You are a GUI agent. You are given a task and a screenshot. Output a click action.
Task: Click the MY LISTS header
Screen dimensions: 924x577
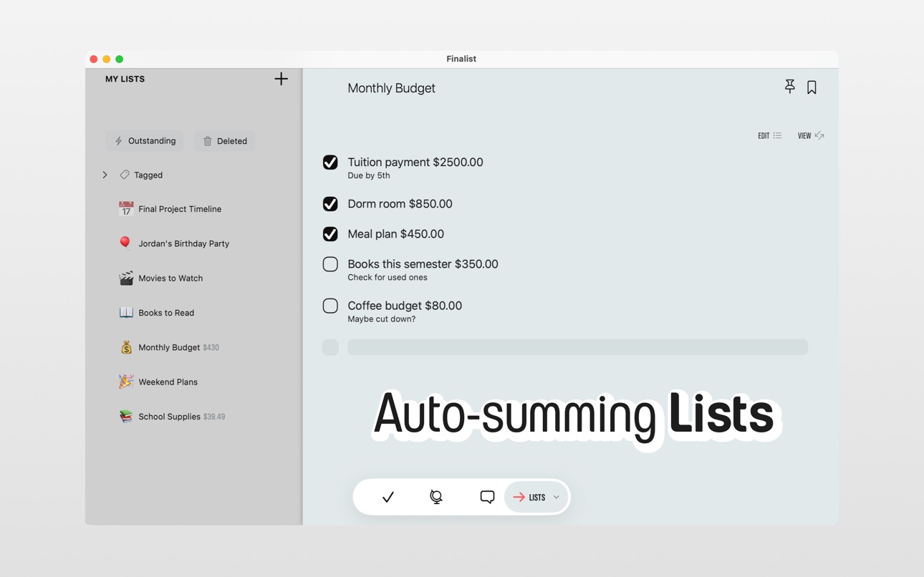[125, 79]
